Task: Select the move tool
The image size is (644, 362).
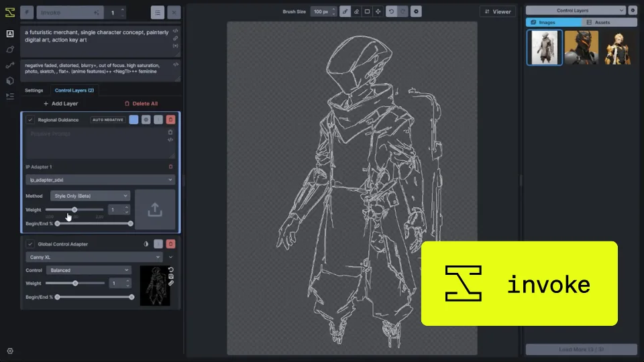Action: (x=378, y=11)
